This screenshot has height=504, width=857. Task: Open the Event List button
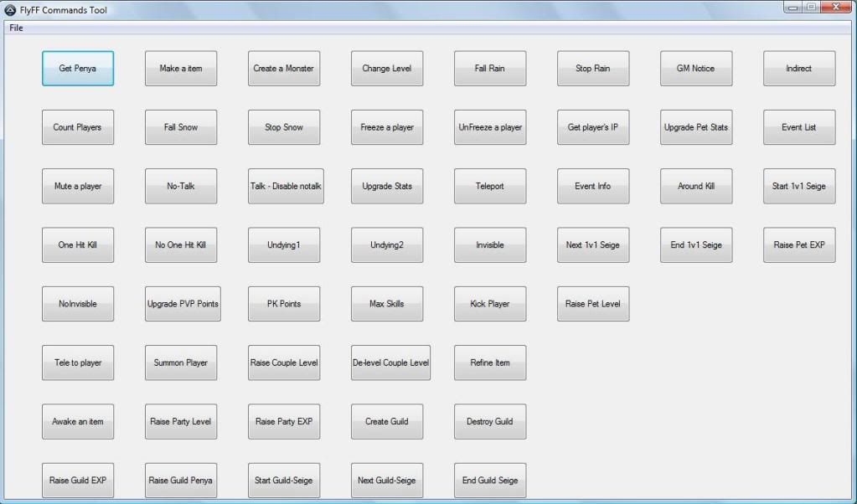[x=799, y=127]
